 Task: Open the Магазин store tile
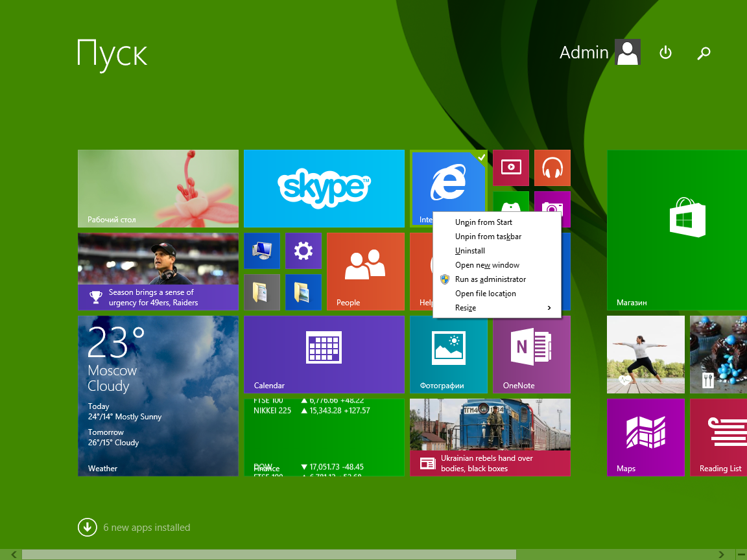pos(677,230)
